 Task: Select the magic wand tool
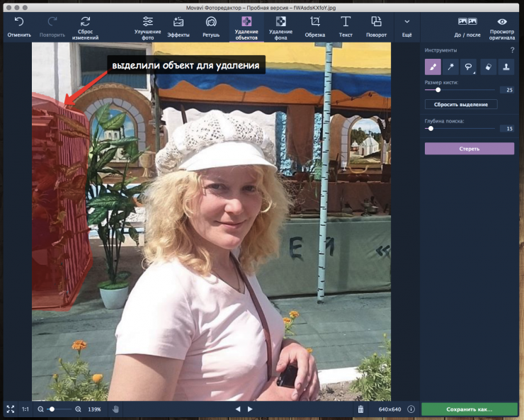point(451,67)
